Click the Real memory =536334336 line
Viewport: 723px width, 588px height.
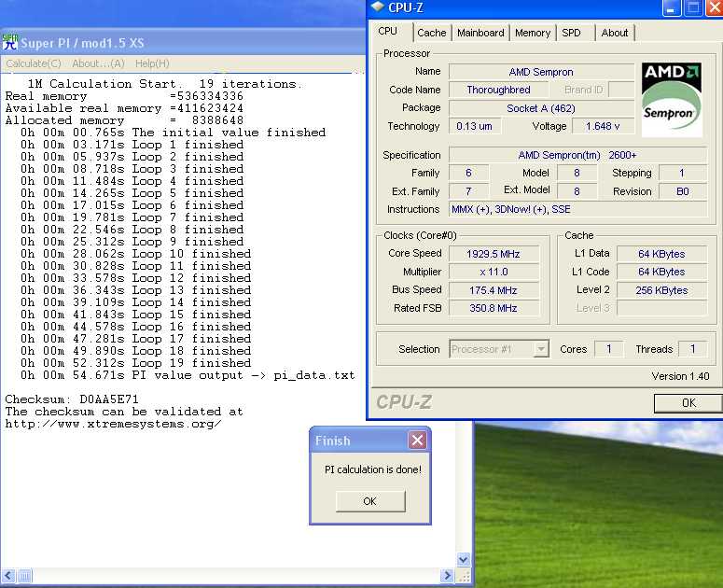click(x=124, y=96)
